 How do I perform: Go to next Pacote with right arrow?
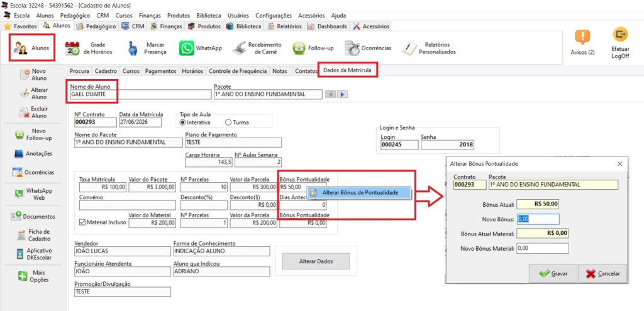pyautogui.click(x=343, y=94)
